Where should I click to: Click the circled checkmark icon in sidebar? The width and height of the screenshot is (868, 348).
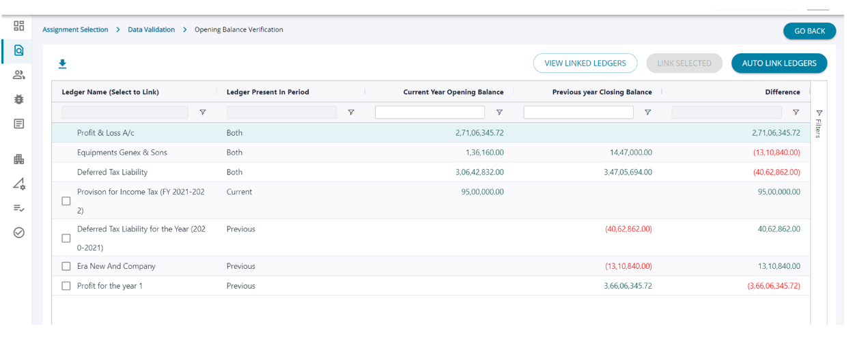(x=18, y=233)
